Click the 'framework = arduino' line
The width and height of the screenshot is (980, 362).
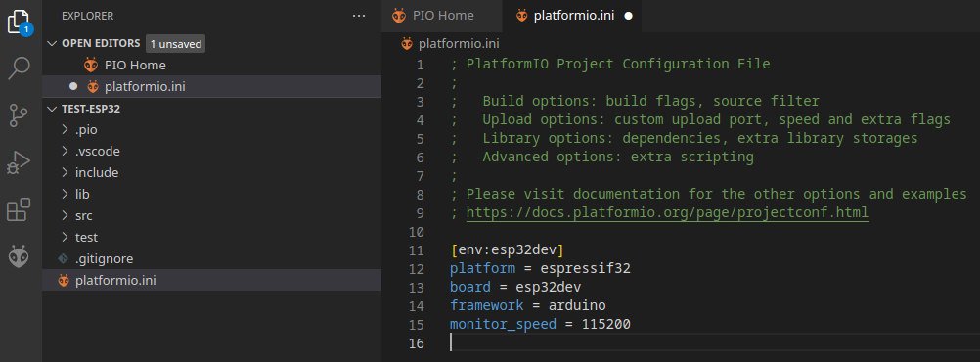click(528, 305)
